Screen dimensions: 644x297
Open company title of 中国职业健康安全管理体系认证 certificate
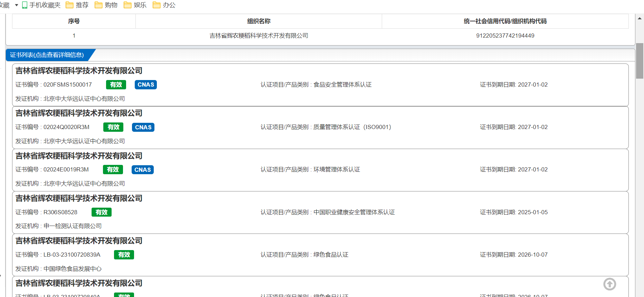79,198
